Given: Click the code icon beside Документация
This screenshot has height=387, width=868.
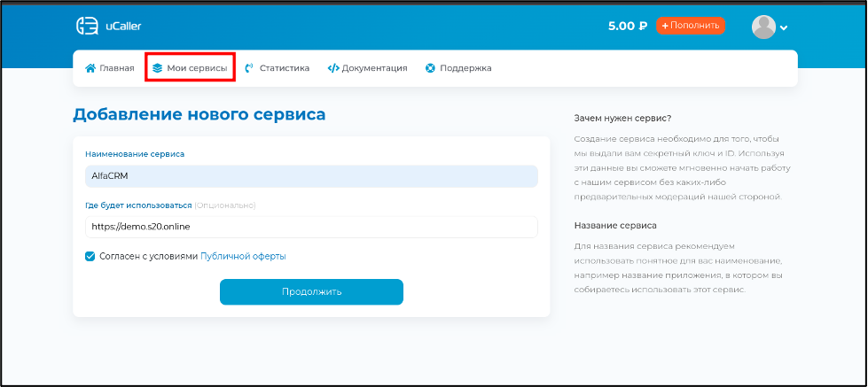Looking at the screenshot, I should click(x=333, y=68).
